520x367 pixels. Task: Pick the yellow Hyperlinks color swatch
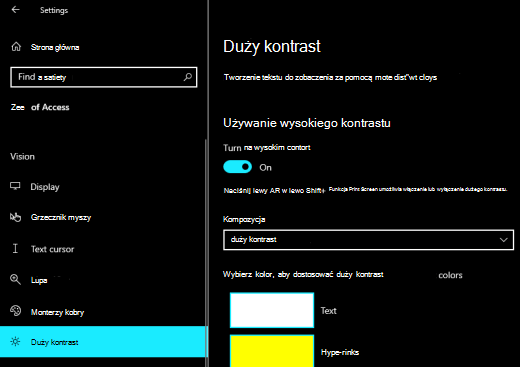click(272, 351)
